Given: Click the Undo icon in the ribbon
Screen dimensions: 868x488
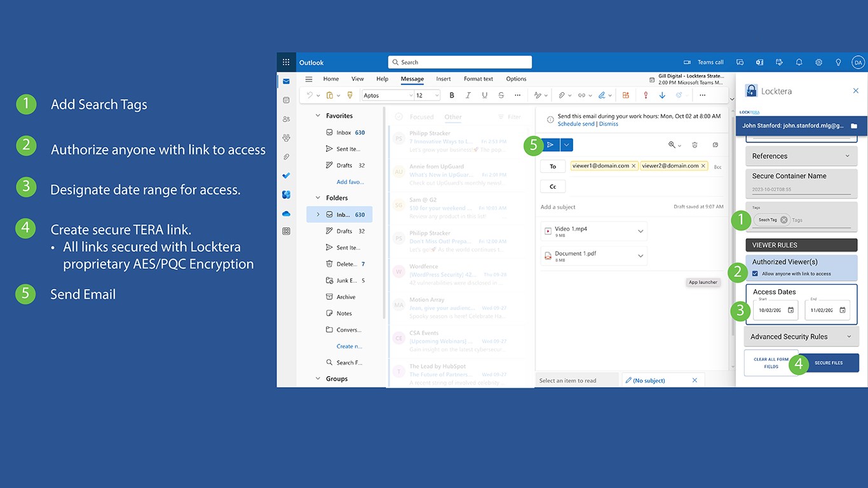Looking at the screenshot, I should point(309,95).
